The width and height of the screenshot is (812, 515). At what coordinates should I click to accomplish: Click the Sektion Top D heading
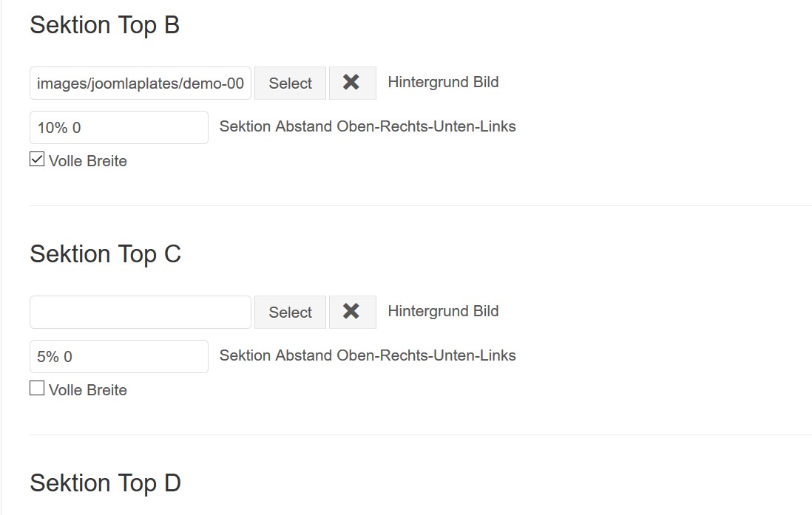(x=105, y=483)
